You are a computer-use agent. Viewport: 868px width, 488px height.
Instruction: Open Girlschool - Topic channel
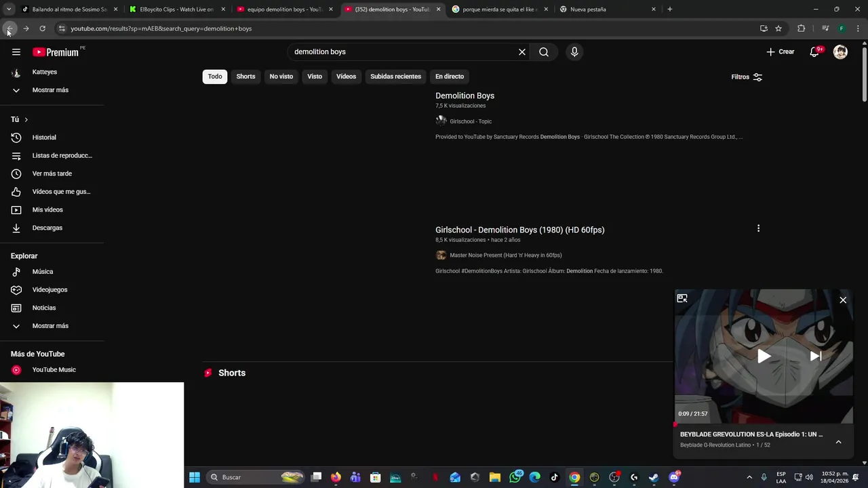click(471, 121)
